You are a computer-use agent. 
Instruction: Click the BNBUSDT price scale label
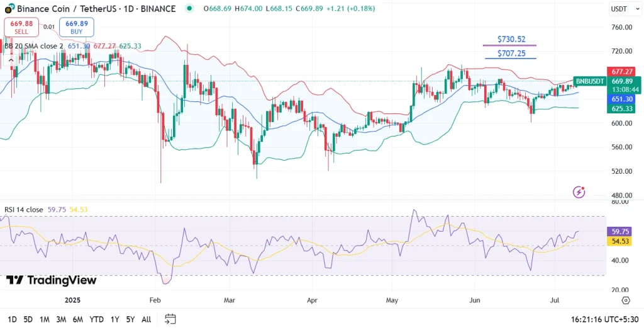tap(590, 81)
